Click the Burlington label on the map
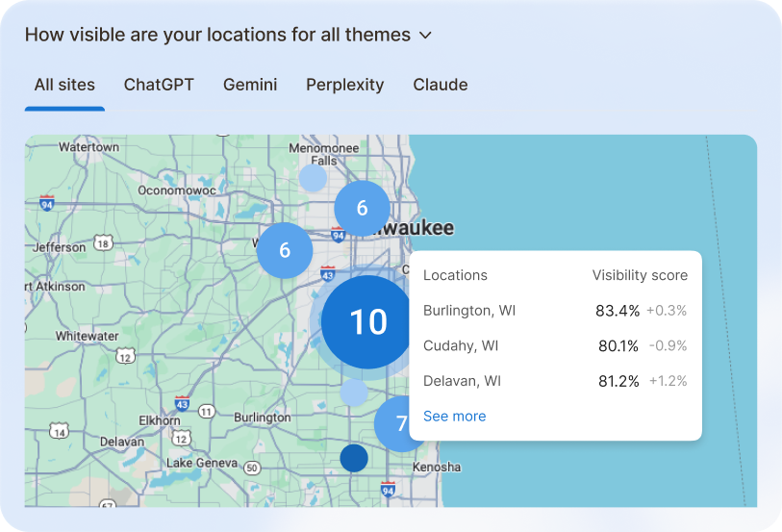The width and height of the screenshot is (782, 532). 263,418
